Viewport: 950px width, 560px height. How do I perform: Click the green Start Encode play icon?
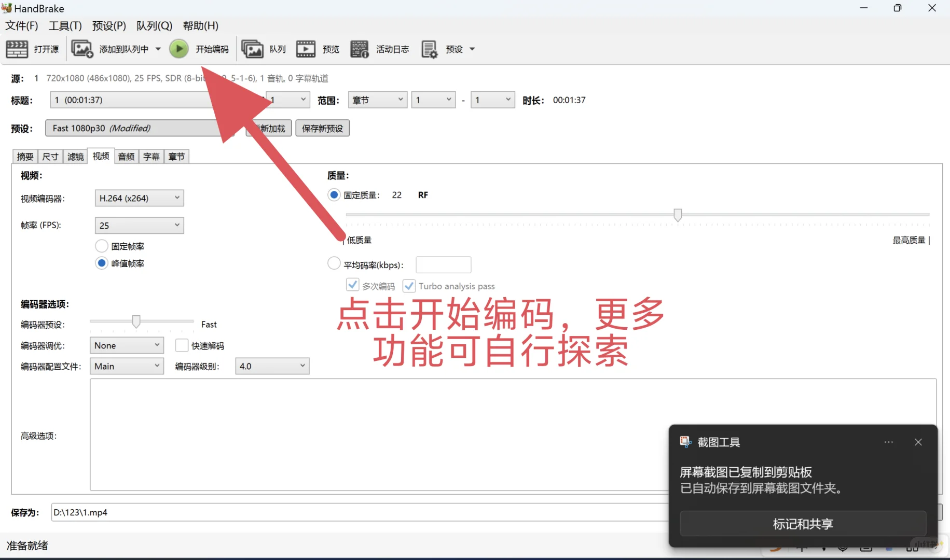(x=179, y=49)
